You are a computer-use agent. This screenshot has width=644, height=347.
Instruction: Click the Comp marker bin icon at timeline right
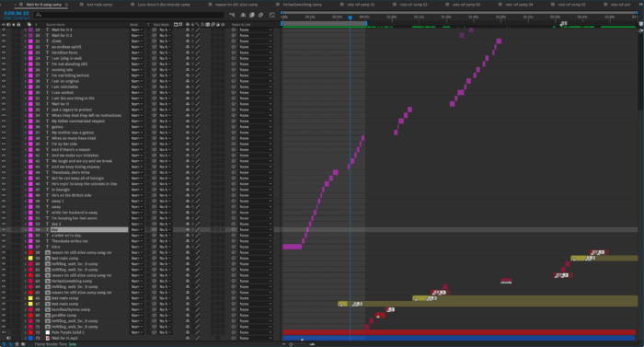(x=640, y=24)
